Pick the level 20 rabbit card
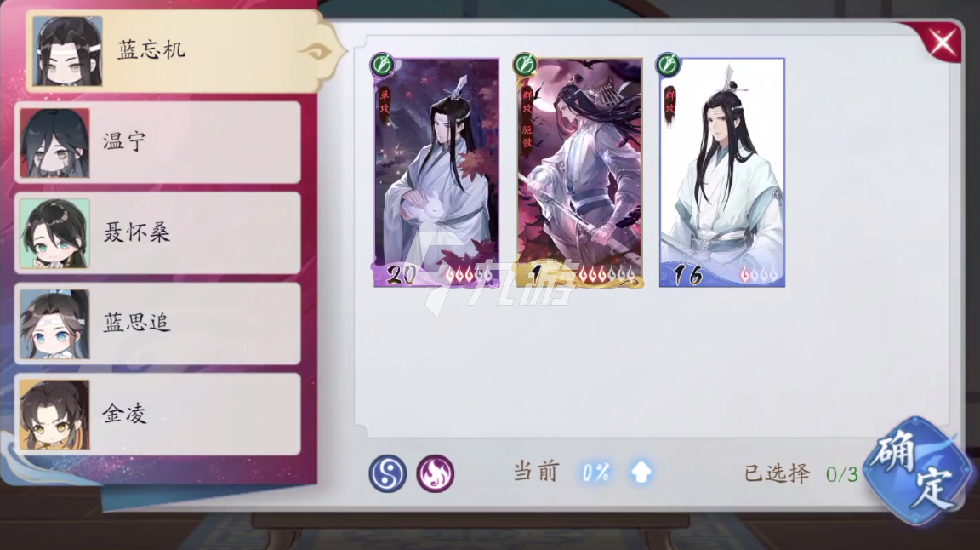 436,173
